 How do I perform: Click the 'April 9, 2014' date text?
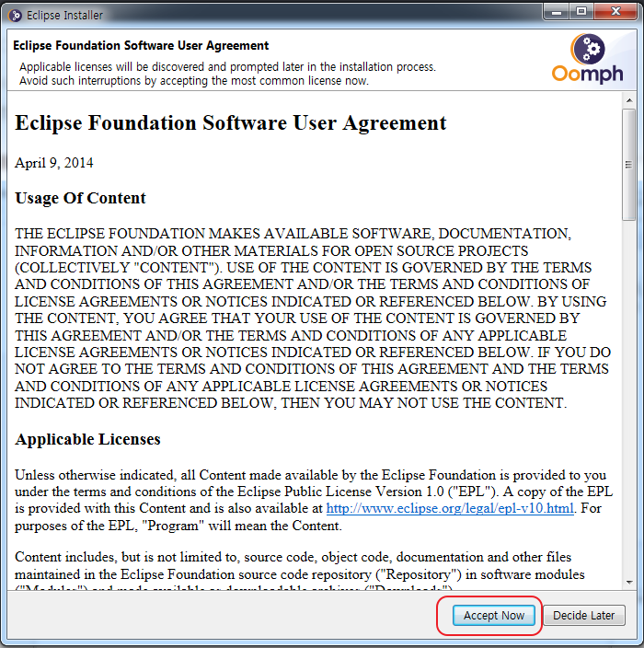54,163
